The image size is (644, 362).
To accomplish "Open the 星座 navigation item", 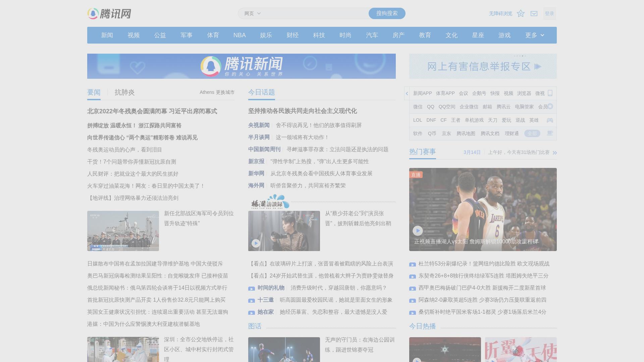I will 478,35.
